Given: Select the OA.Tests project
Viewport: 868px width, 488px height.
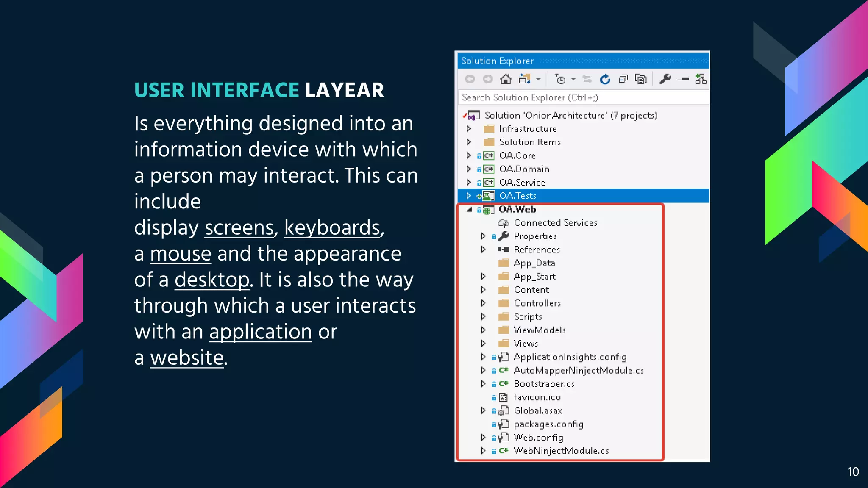Looking at the screenshot, I should point(517,196).
